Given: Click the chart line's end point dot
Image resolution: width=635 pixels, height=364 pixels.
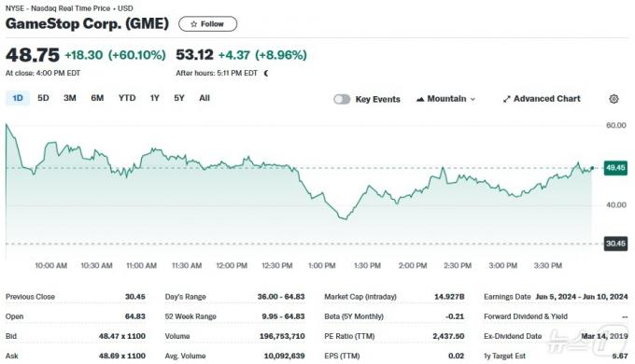Looking at the screenshot, I should point(592,168).
